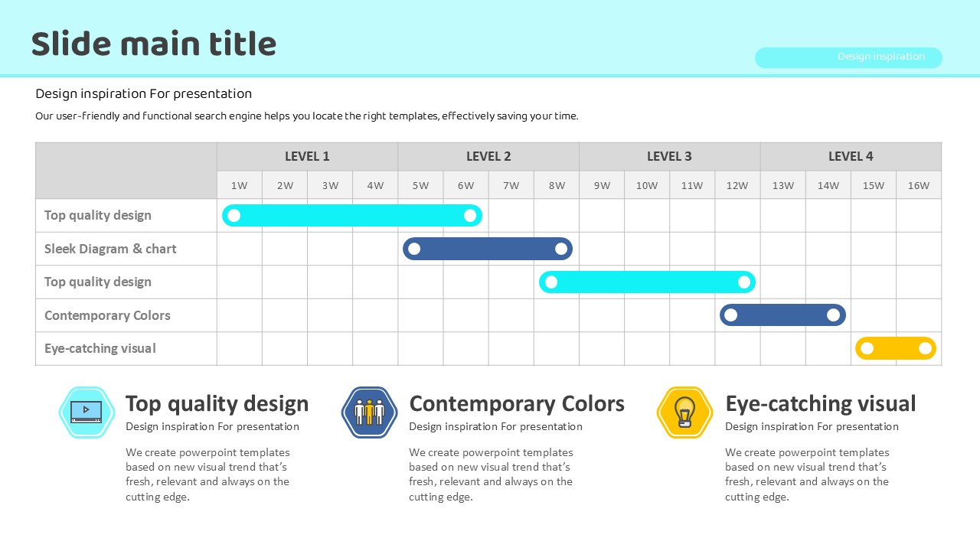The height and width of the screenshot is (551, 980).
Task: Select the Eye-catching visual row label
Action: click(x=100, y=348)
